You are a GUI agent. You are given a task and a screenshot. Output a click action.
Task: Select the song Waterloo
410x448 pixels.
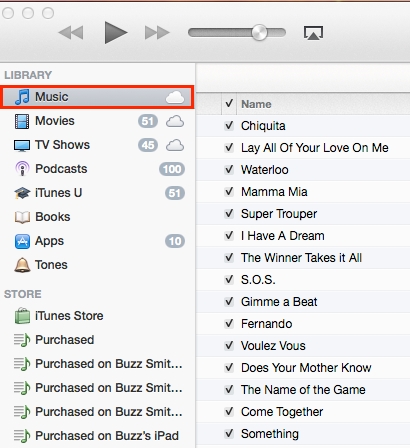click(265, 170)
